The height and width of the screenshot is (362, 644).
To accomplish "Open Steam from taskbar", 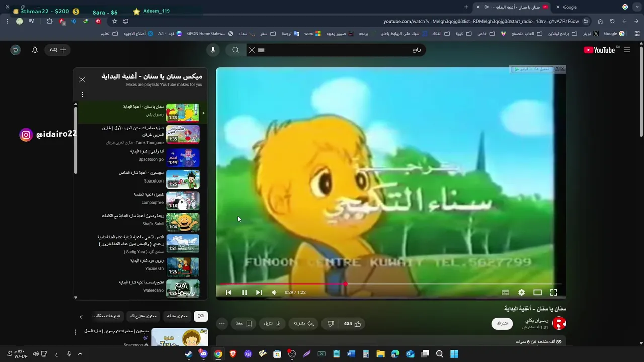I will [x=188, y=354].
